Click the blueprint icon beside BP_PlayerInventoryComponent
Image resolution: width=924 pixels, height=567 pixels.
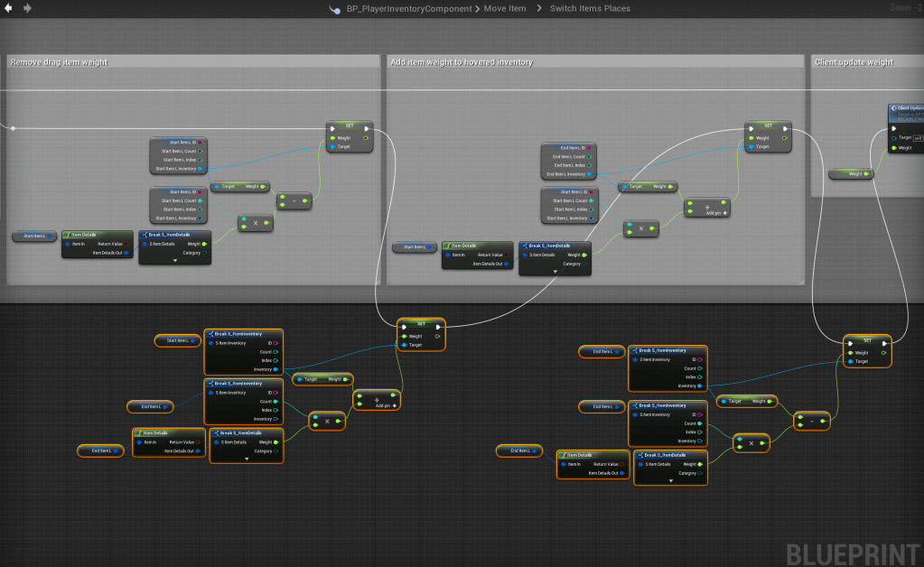pos(336,9)
